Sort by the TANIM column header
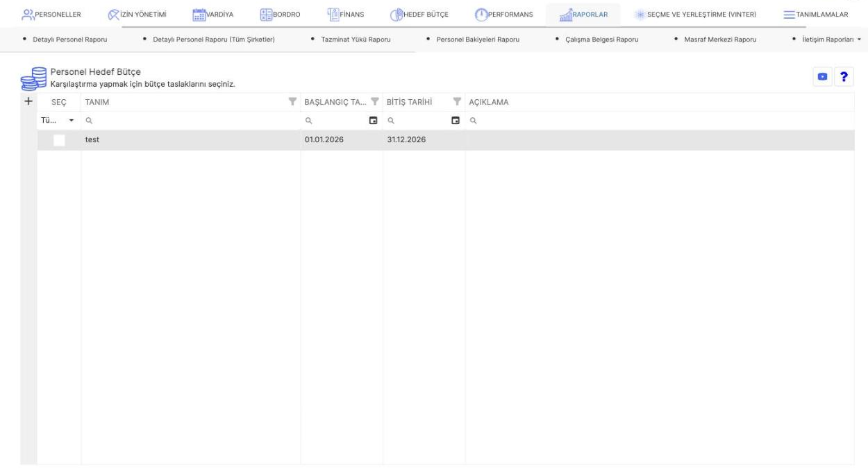The width and height of the screenshot is (868, 471). [x=97, y=102]
